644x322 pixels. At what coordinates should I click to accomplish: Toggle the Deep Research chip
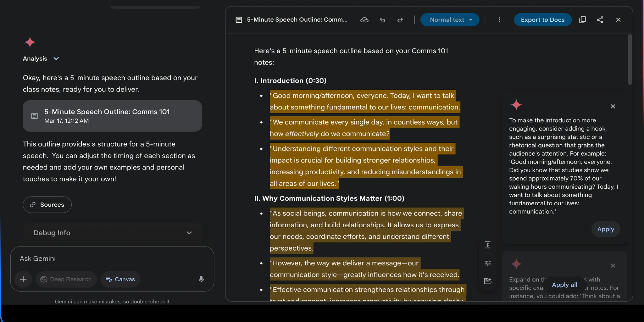click(x=66, y=279)
